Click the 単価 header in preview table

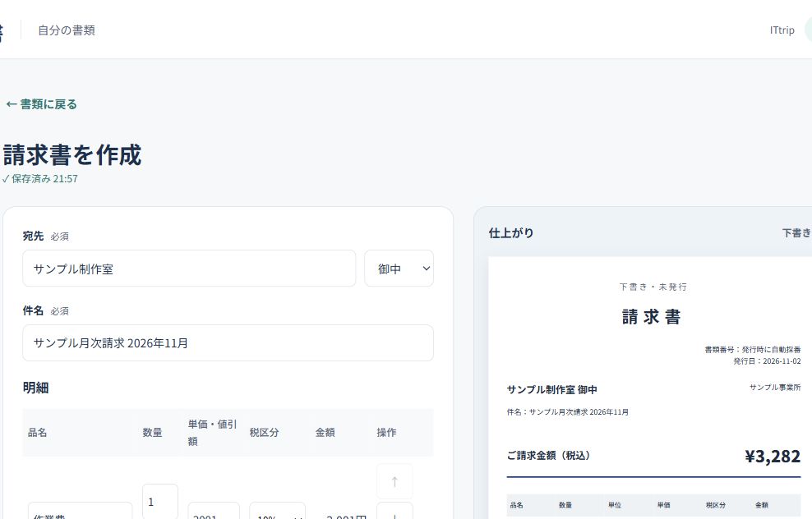point(663,505)
